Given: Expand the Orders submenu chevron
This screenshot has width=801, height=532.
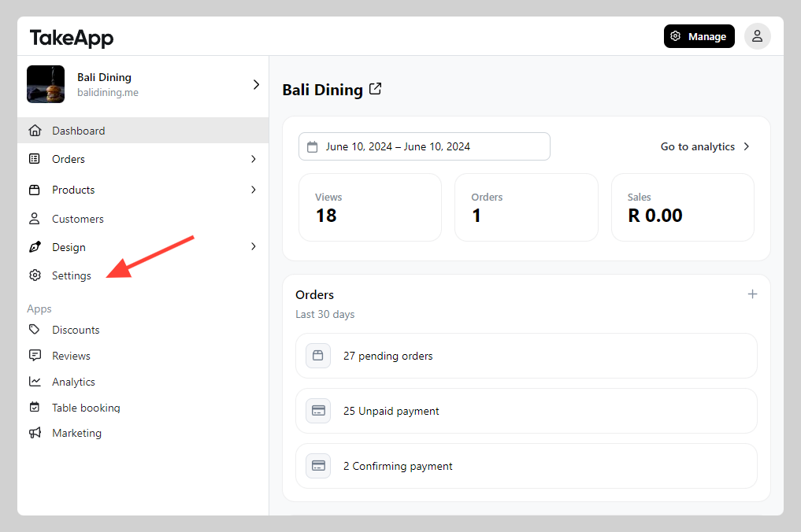Looking at the screenshot, I should [254, 159].
